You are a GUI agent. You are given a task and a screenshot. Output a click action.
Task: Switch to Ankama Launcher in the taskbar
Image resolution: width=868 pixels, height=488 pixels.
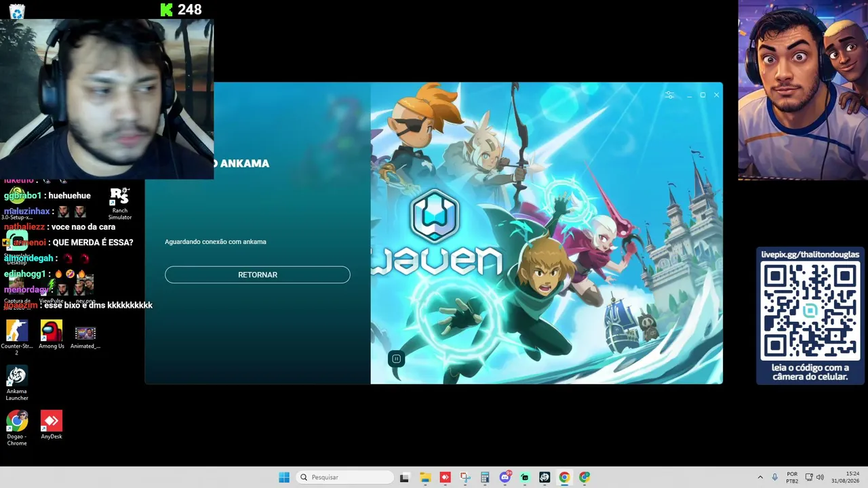545,477
